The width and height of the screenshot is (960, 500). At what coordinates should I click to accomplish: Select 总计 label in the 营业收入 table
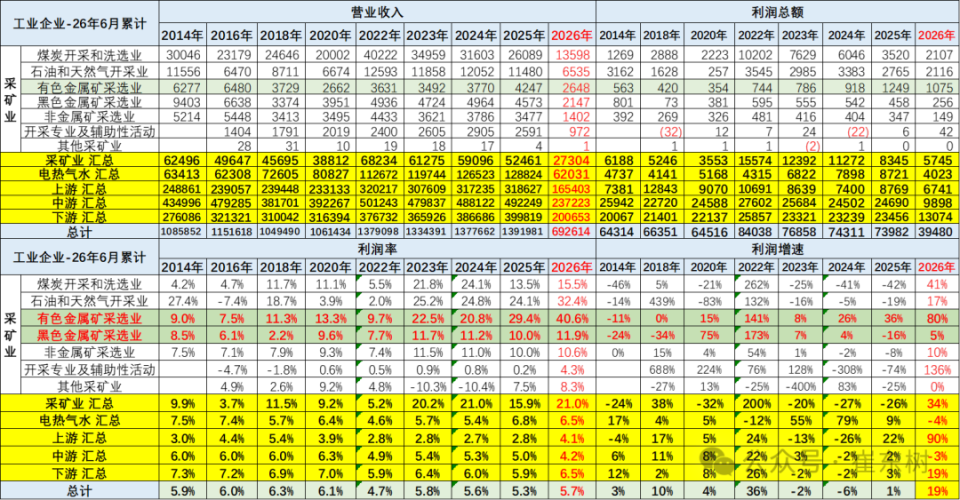pyautogui.click(x=80, y=232)
